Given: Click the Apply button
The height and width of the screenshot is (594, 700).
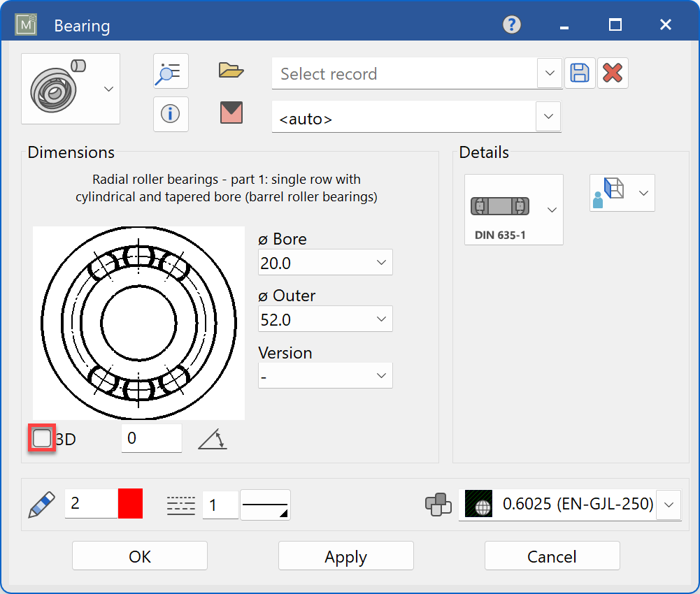Looking at the screenshot, I should click(x=345, y=556).
